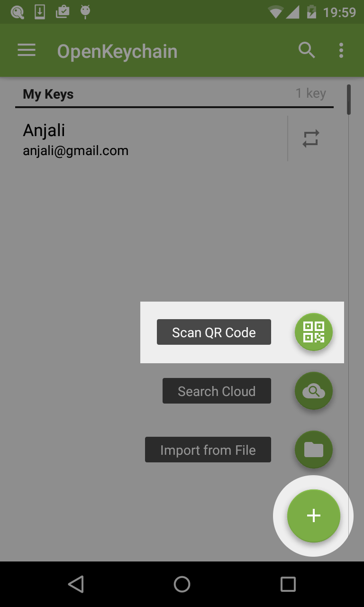Open Anjali's key entry
Screen dimensions: 364x607
(142, 138)
